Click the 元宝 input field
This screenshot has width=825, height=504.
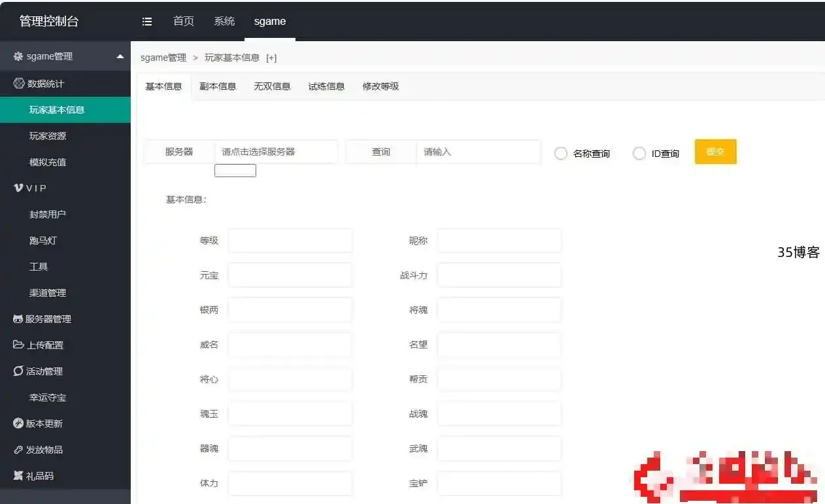coord(290,275)
